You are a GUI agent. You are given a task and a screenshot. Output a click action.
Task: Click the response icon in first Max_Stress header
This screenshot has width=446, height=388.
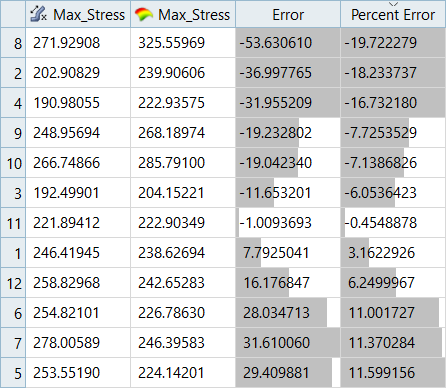[39, 14]
